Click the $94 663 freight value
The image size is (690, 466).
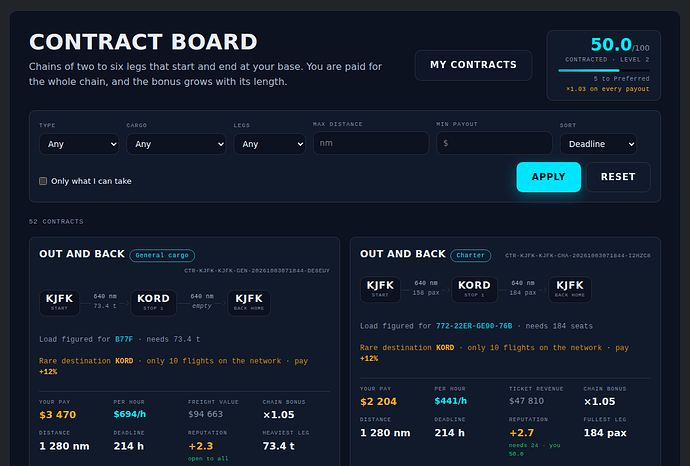click(206, 414)
